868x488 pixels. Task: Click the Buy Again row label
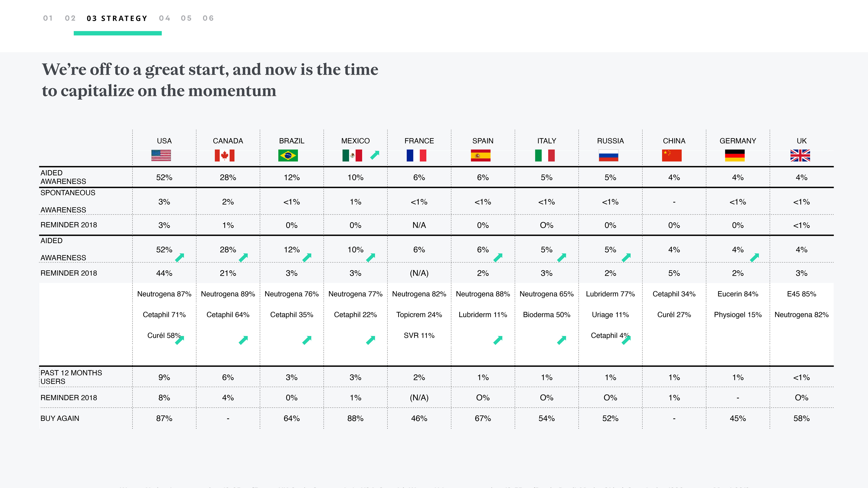60,418
